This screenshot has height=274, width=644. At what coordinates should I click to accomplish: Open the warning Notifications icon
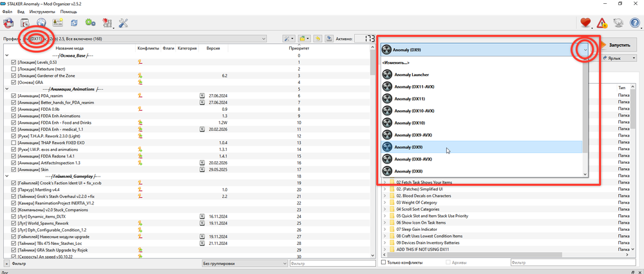(602, 23)
